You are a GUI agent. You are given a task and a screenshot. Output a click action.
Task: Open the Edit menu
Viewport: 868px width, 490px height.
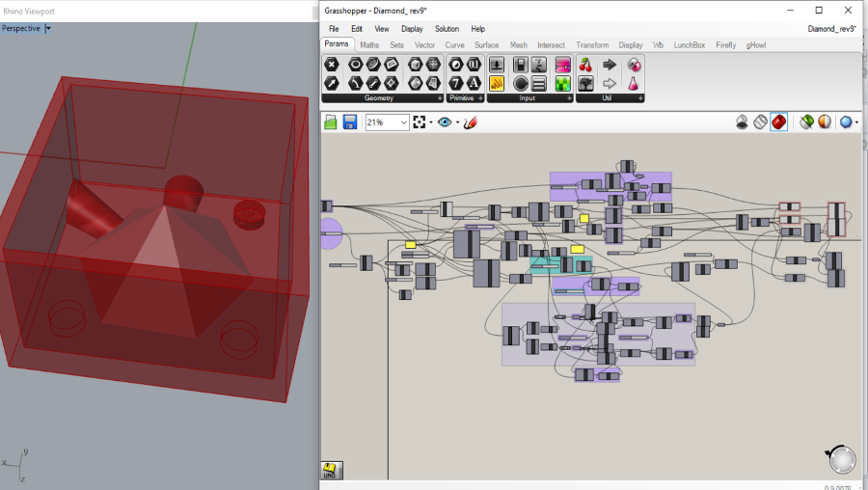coord(357,29)
